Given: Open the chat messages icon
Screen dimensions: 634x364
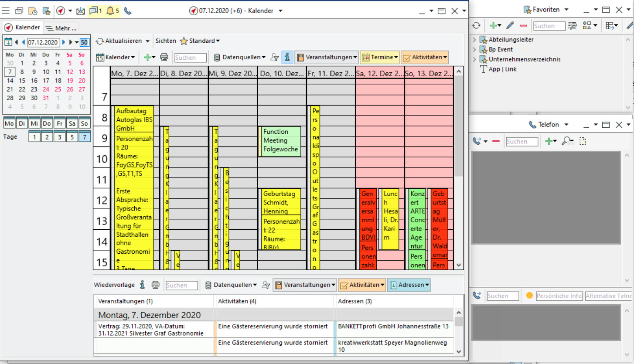Looking at the screenshot, I should 93,11.
